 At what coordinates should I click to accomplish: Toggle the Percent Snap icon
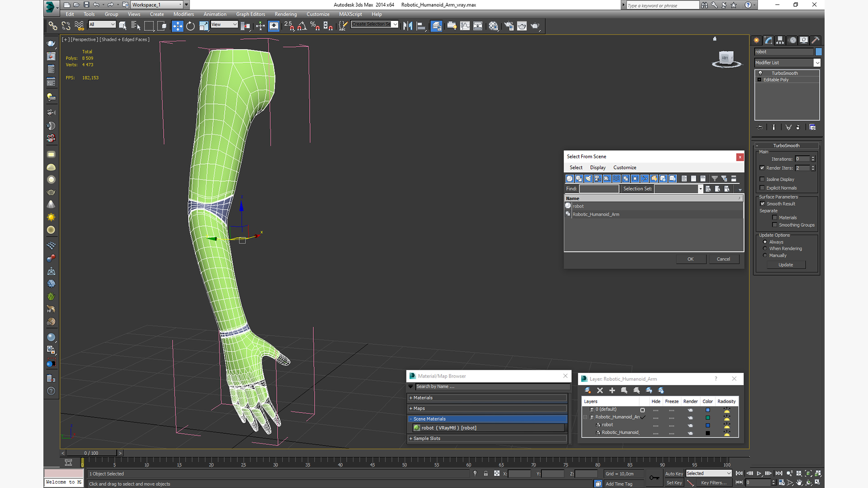click(315, 26)
